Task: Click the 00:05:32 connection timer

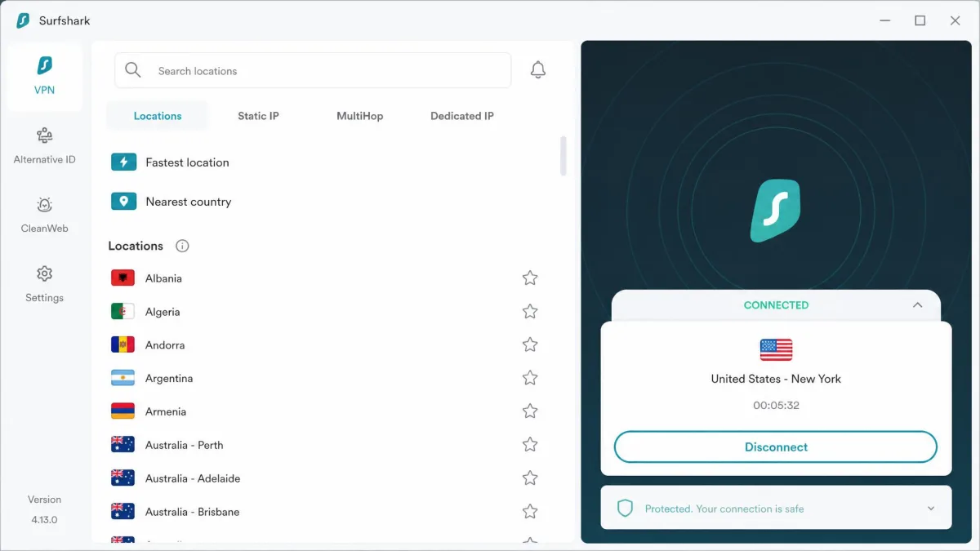Action: tap(776, 405)
